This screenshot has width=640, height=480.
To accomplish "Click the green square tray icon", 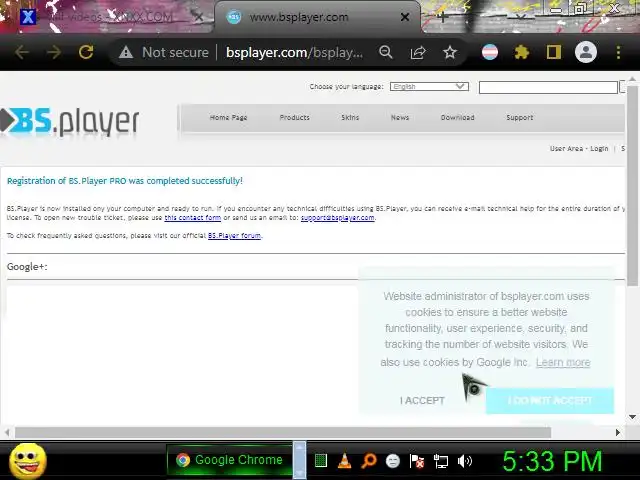I will point(321,461).
